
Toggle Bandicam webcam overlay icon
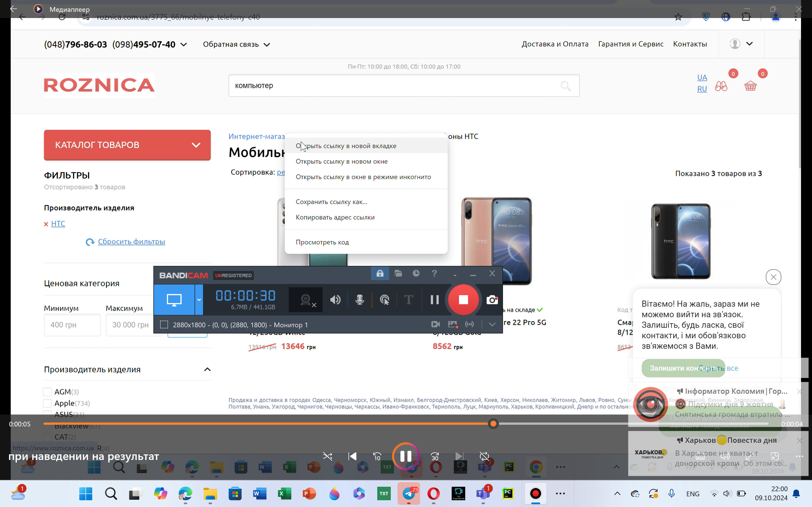tap(306, 299)
